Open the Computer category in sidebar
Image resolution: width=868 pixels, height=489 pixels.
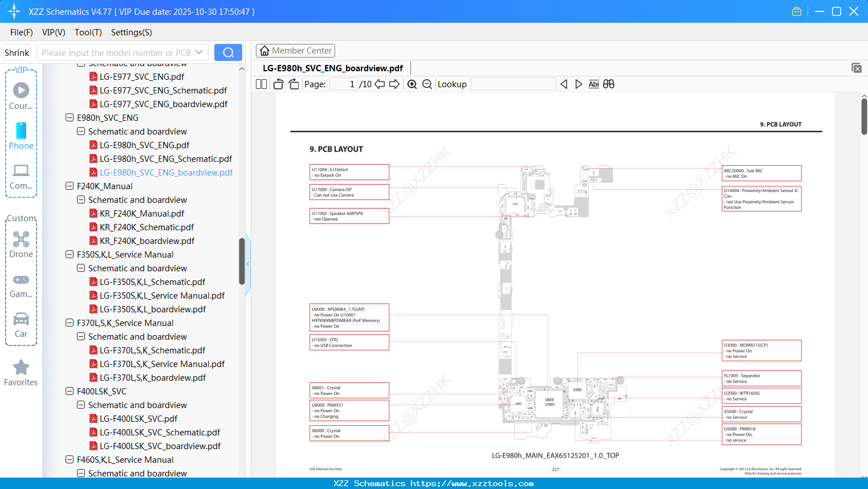pos(21,176)
